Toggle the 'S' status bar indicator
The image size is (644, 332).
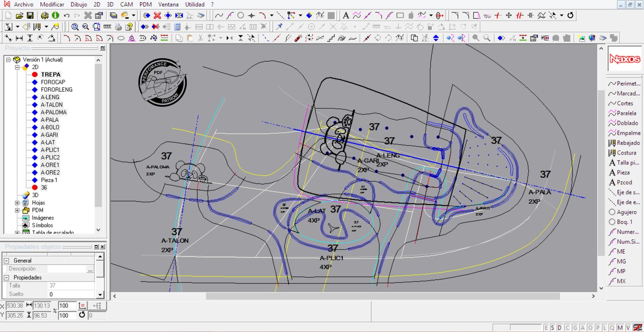point(552,328)
